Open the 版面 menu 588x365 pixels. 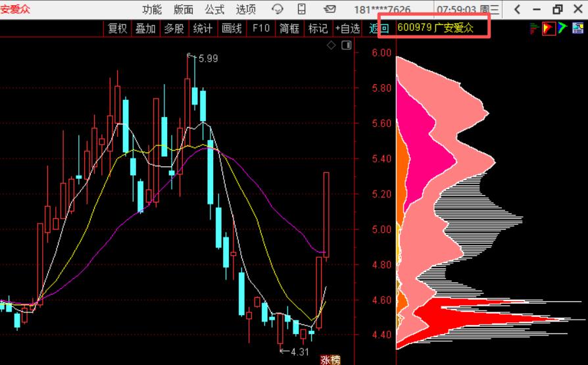tap(184, 9)
